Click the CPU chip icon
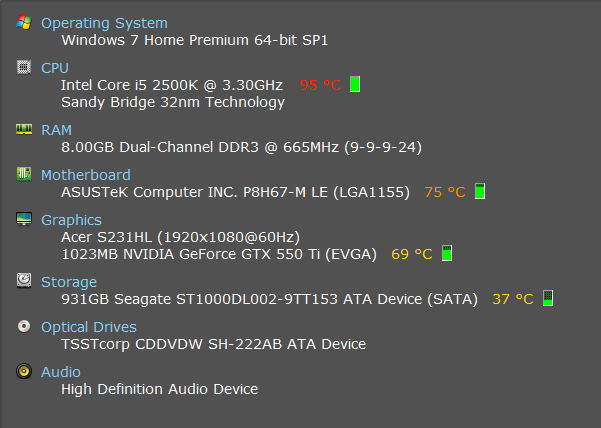The height and width of the screenshot is (428, 601). (23, 67)
